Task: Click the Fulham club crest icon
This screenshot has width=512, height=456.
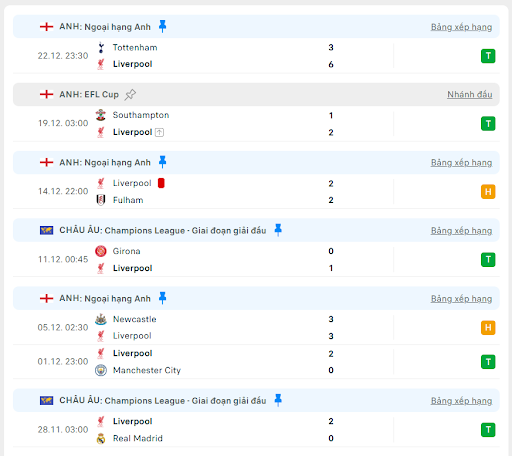Action: tap(101, 200)
